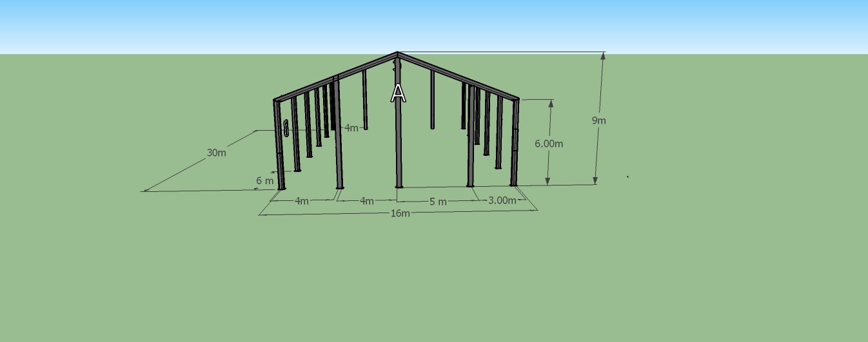Click the 4m label left of center column base

[x=366, y=201]
